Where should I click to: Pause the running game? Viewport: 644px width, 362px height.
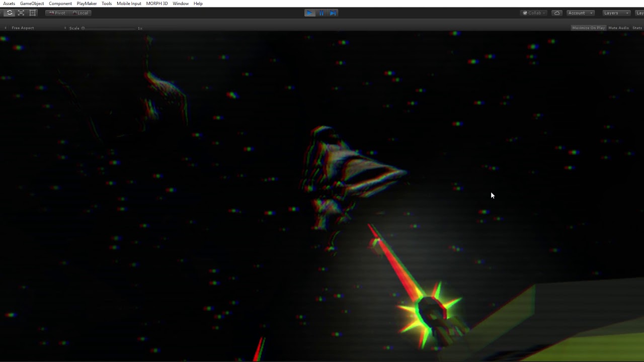[321, 13]
